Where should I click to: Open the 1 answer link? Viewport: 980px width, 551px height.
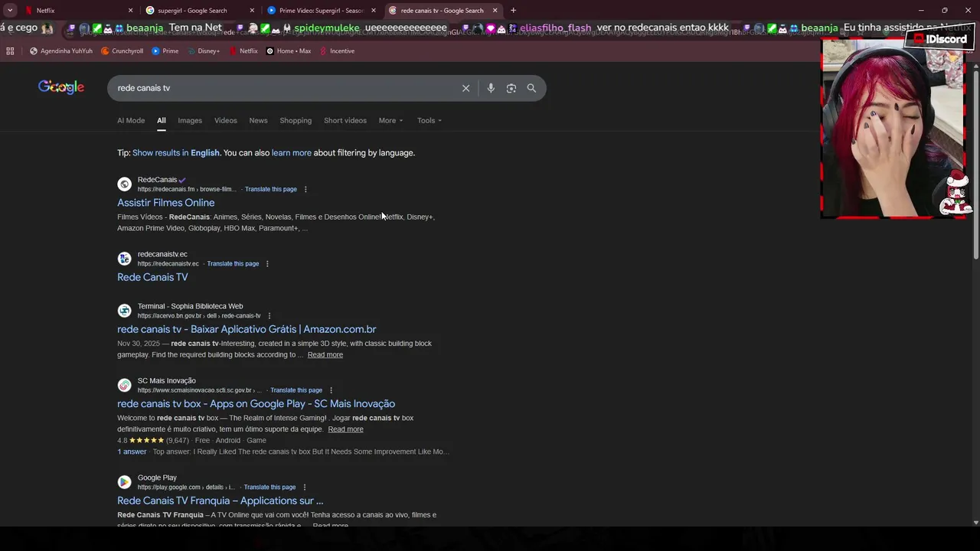(x=132, y=452)
